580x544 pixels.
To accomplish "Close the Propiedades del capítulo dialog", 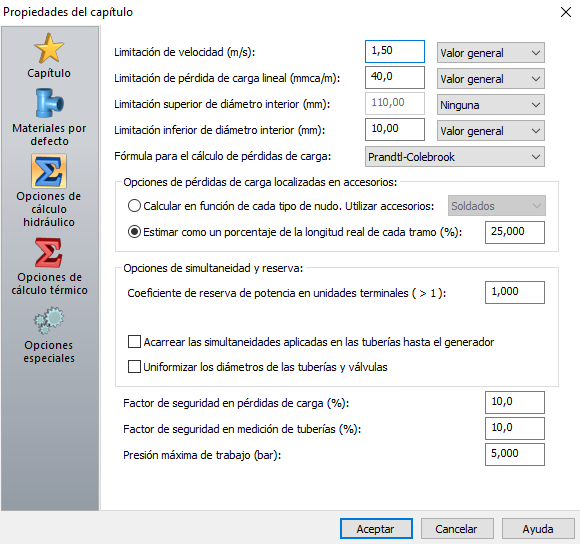I will tap(566, 12).
